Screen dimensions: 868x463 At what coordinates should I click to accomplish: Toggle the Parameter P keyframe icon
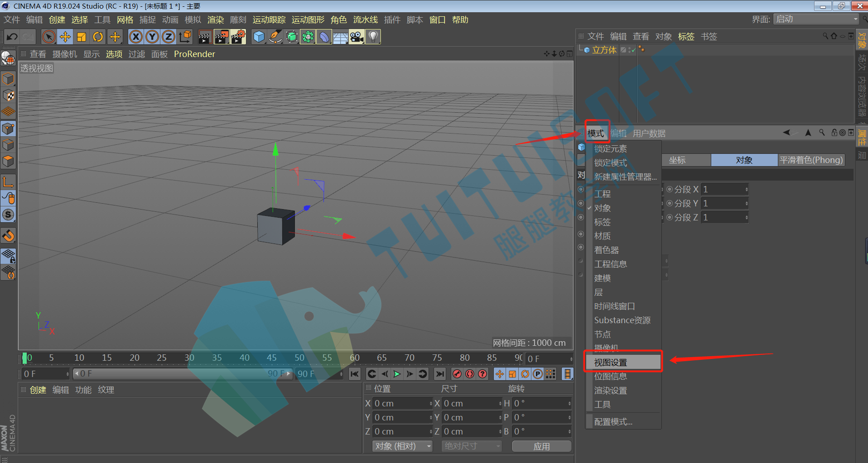(538, 374)
